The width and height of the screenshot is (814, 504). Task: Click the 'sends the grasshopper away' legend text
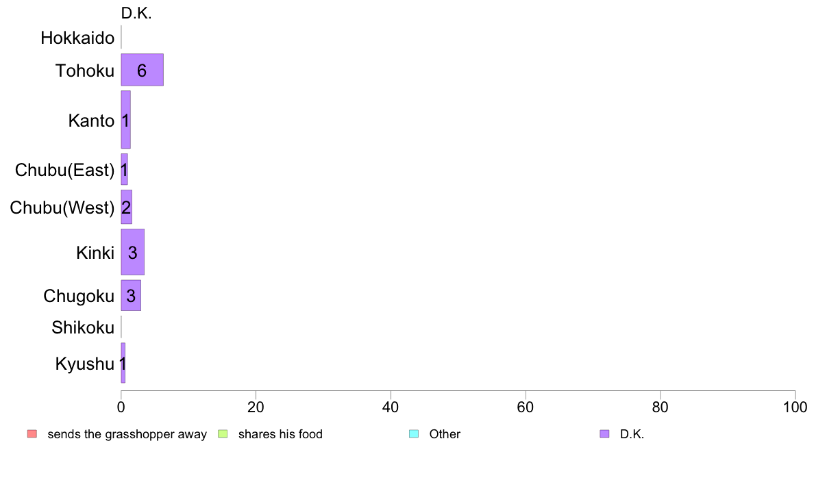pos(127,434)
